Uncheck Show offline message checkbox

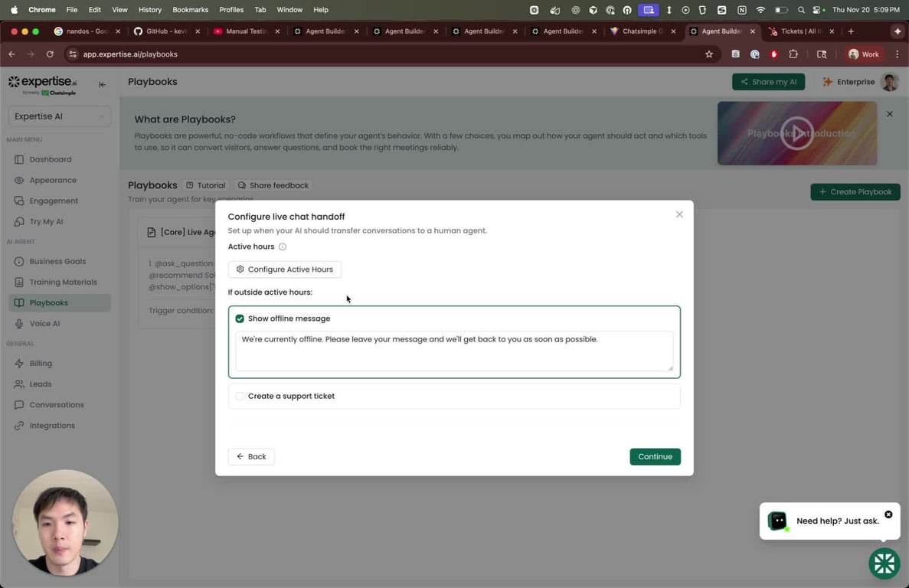(x=240, y=318)
